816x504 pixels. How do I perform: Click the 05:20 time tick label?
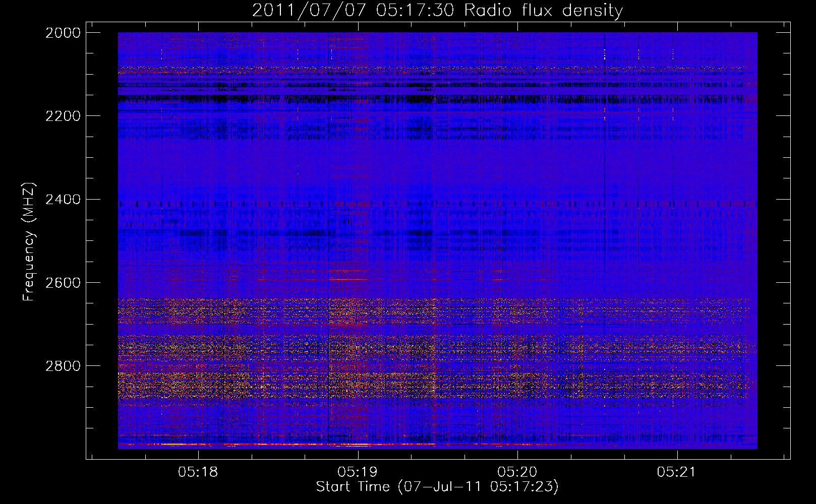tap(517, 472)
